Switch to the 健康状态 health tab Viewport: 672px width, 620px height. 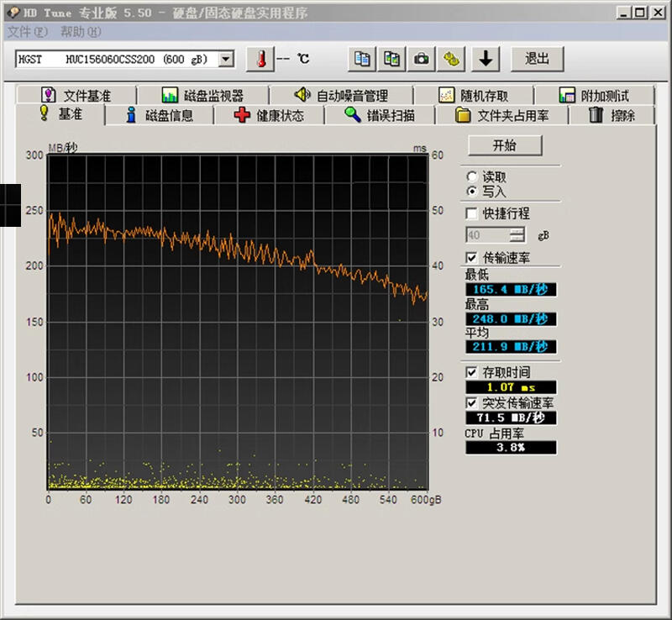(x=269, y=115)
